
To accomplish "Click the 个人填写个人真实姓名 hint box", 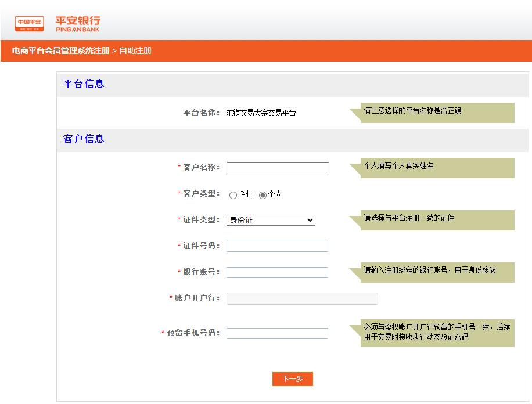I will 437,167.
